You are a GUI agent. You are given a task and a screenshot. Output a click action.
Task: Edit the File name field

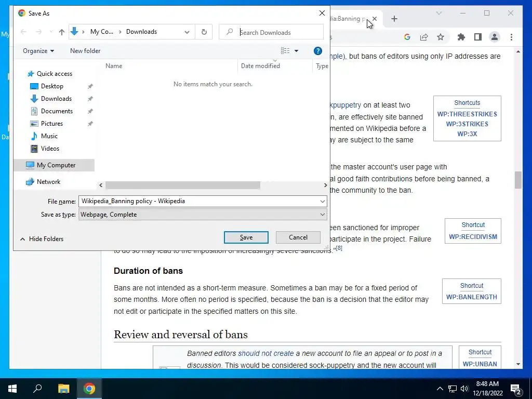click(x=198, y=201)
